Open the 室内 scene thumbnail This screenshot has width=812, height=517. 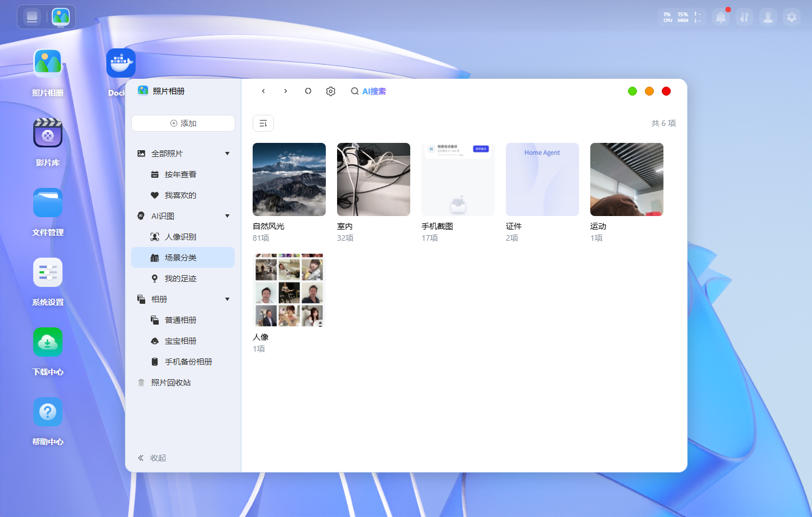[x=374, y=179]
